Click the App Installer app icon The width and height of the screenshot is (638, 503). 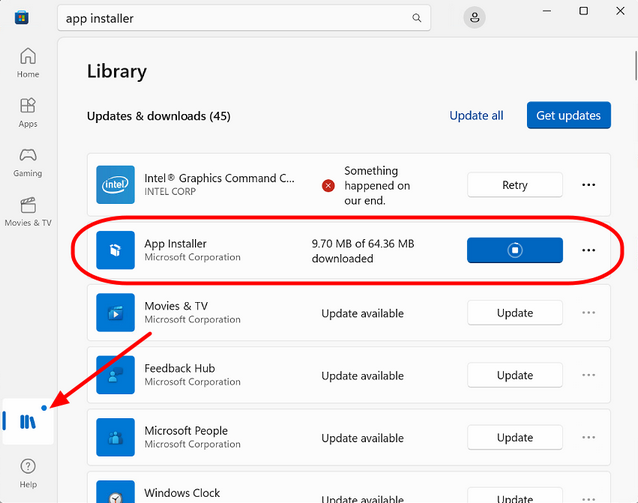pos(116,250)
